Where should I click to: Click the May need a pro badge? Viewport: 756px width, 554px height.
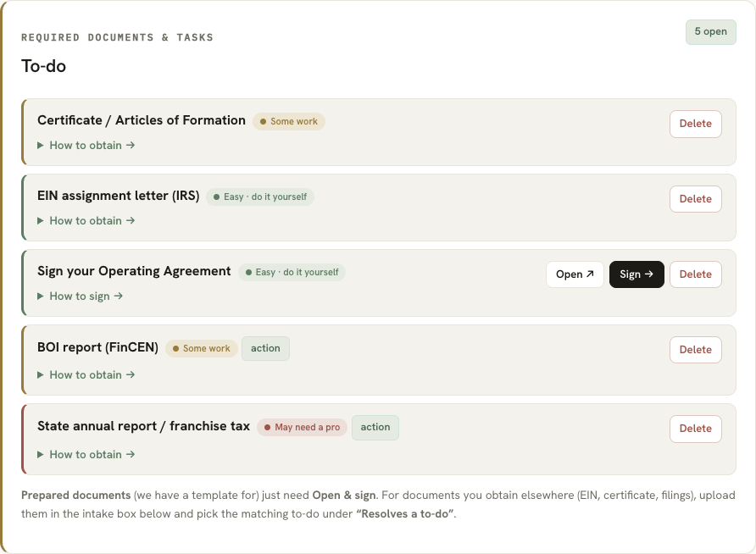(x=302, y=427)
